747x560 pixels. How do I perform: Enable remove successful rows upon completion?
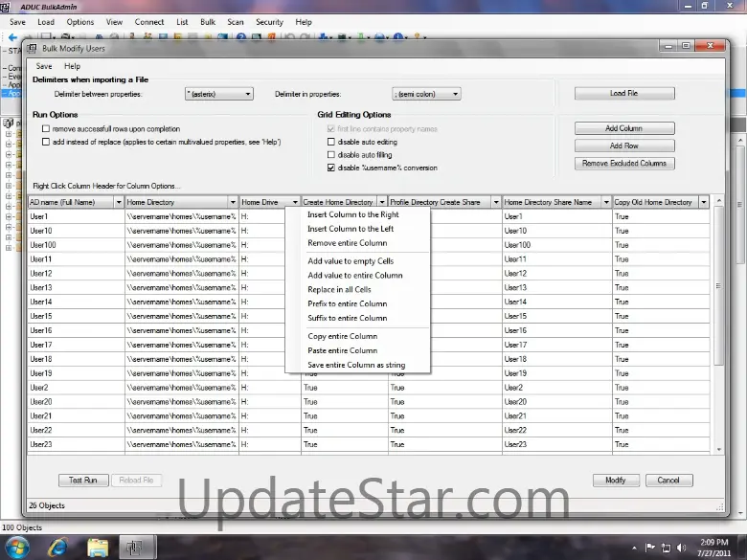46,128
